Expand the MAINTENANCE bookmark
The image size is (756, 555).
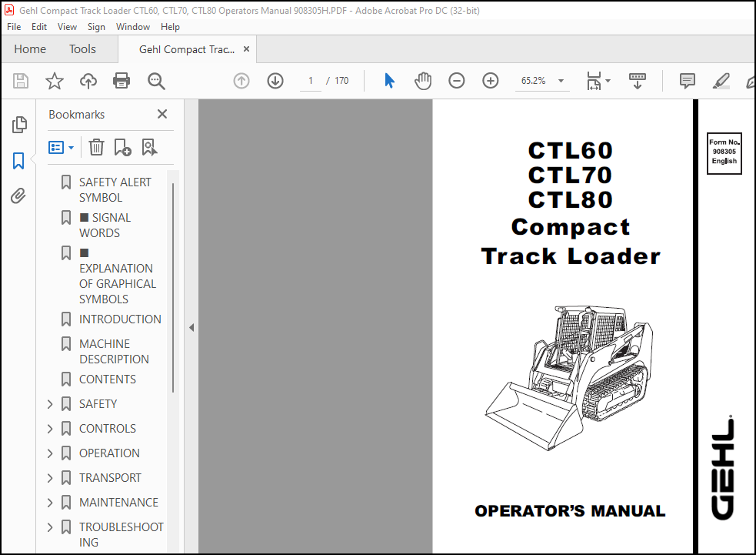click(50, 503)
